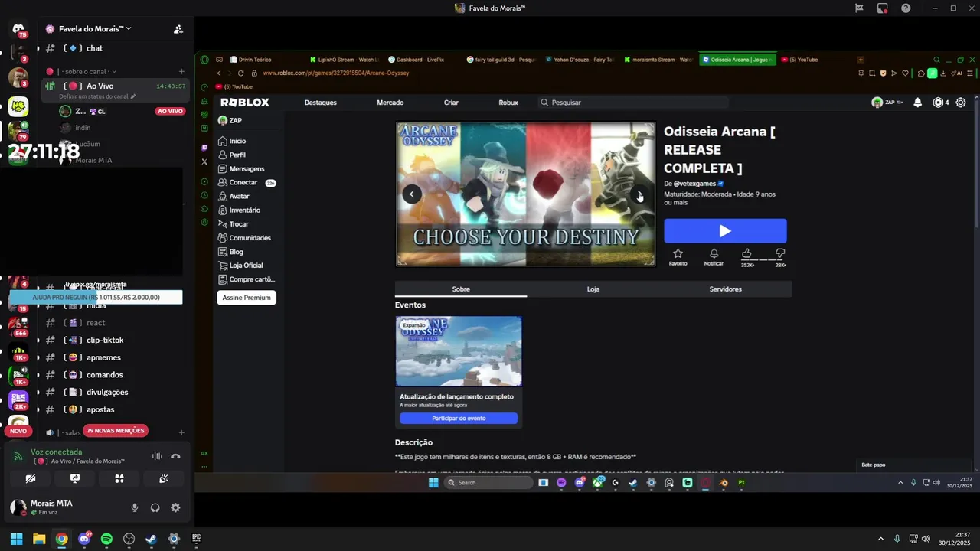Switch to the Sobre tab

pyautogui.click(x=461, y=289)
